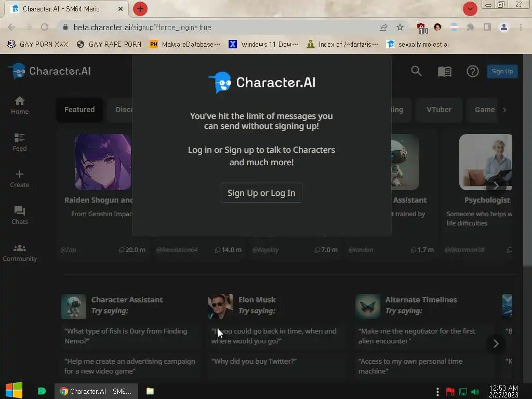Select the Featured category tab
The height and width of the screenshot is (399, 532).
point(79,110)
